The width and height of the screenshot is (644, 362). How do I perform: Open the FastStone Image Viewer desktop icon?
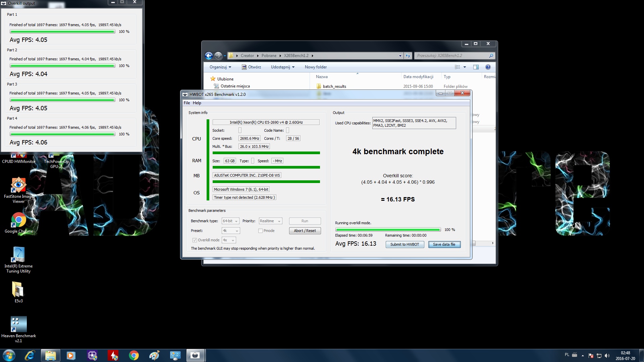click(18, 190)
